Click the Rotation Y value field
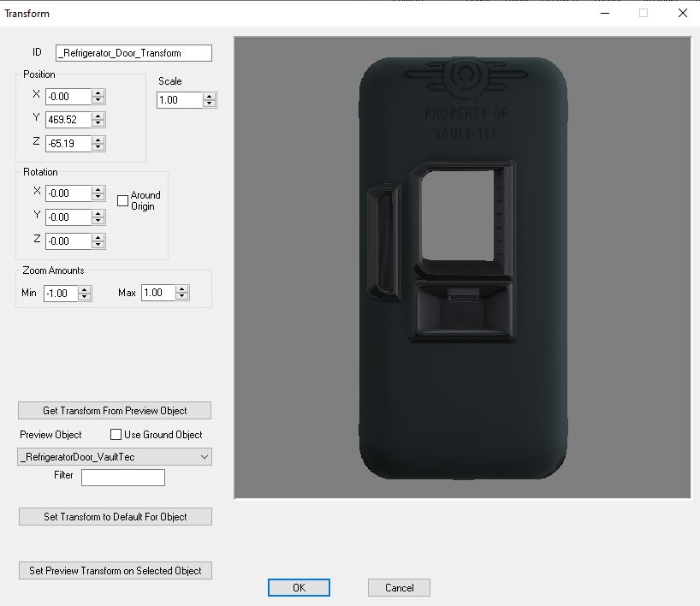 pos(68,217)
